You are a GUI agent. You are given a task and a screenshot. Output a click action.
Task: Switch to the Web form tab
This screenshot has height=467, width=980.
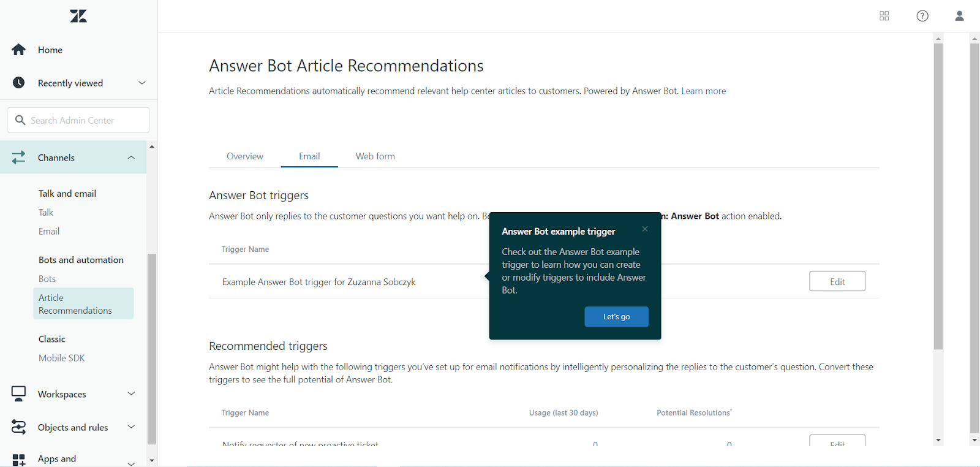(375, 156)
